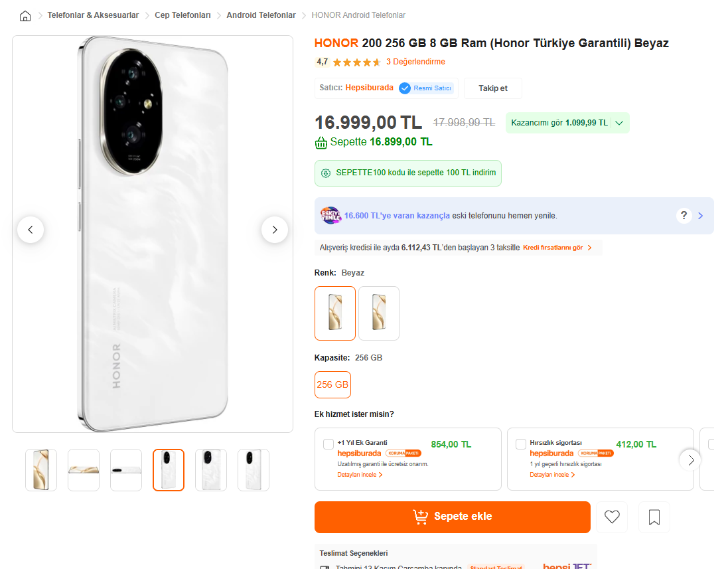Viewport: 728px width, 569px height.
Task: Open Android Telefonlar breadcrumb category
Action: (261, 15)
